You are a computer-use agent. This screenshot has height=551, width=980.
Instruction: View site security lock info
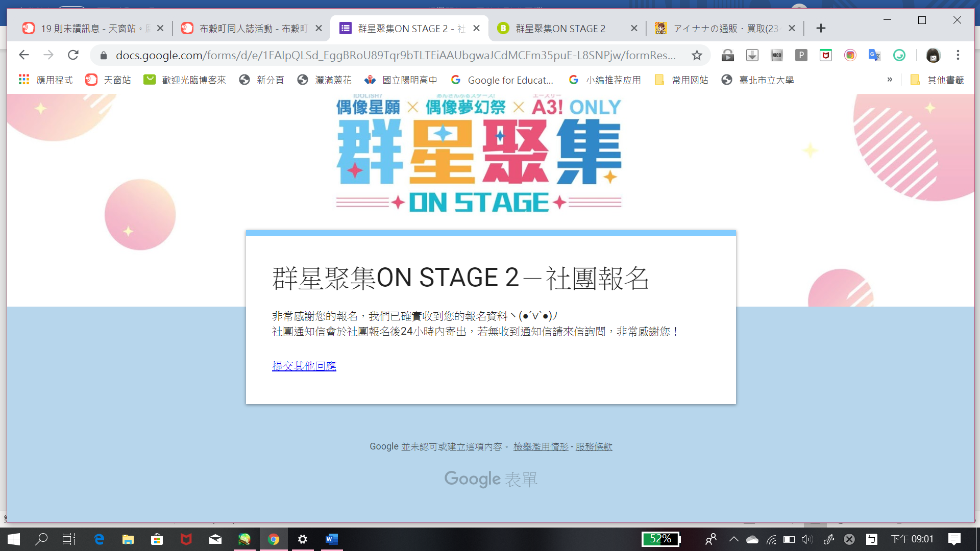coord(104,55)
